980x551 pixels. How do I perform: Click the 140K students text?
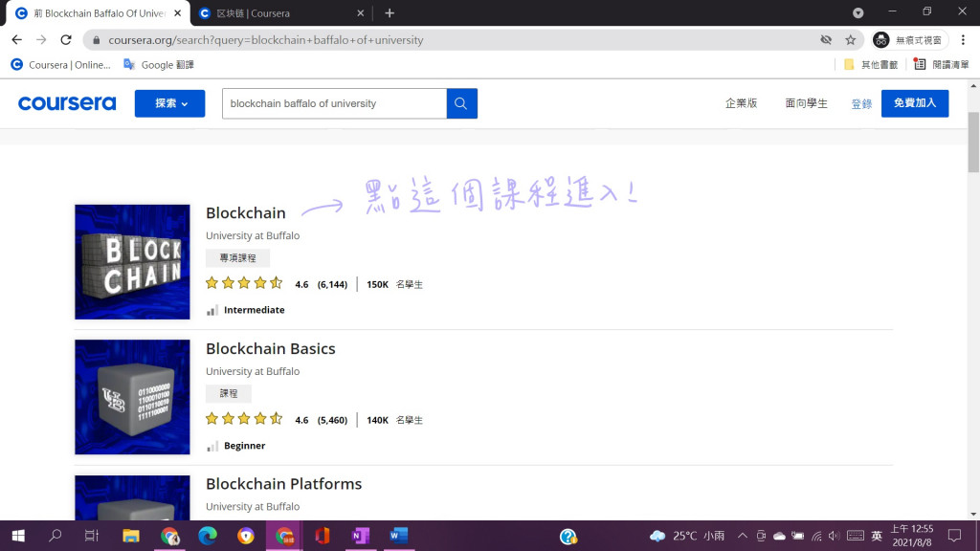394,420
